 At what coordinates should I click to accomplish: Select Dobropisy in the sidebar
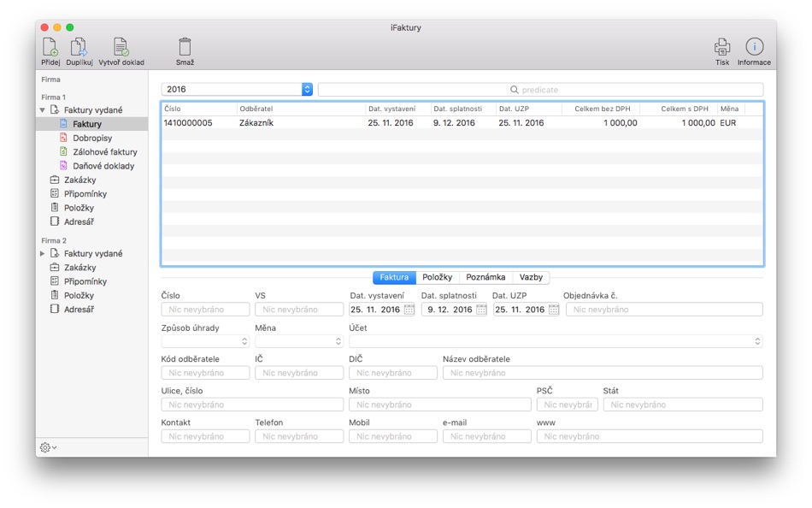coord(91,138)
